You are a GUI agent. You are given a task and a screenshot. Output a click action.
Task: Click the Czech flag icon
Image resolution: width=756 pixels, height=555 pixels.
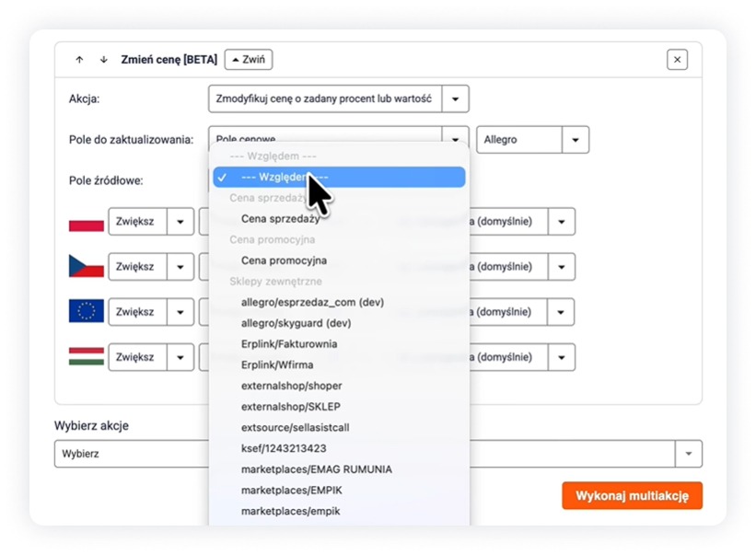pyautogui.click(x=87, y=267)
